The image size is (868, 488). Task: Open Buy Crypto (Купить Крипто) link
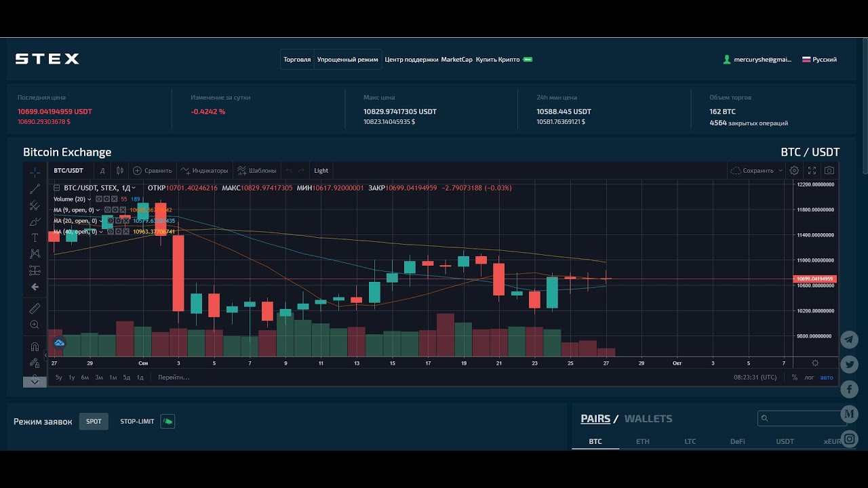click(498, 60)
